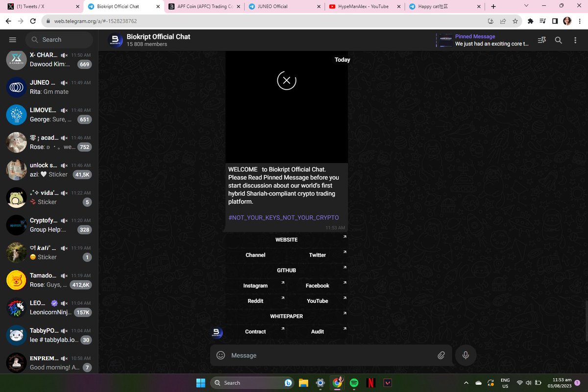Open Chrome extensions puzzle icon
This screenshot has height=392, width=588.
click(530, 21)
